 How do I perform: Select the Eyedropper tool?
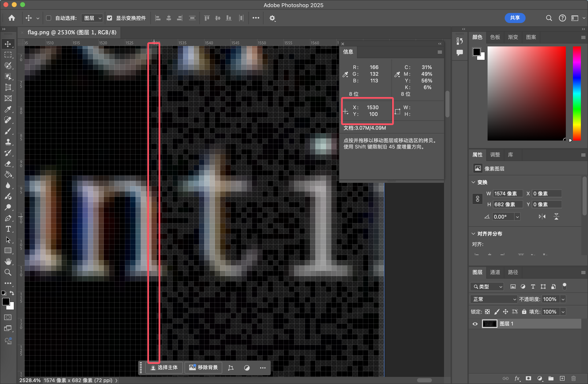click(8, 109)
